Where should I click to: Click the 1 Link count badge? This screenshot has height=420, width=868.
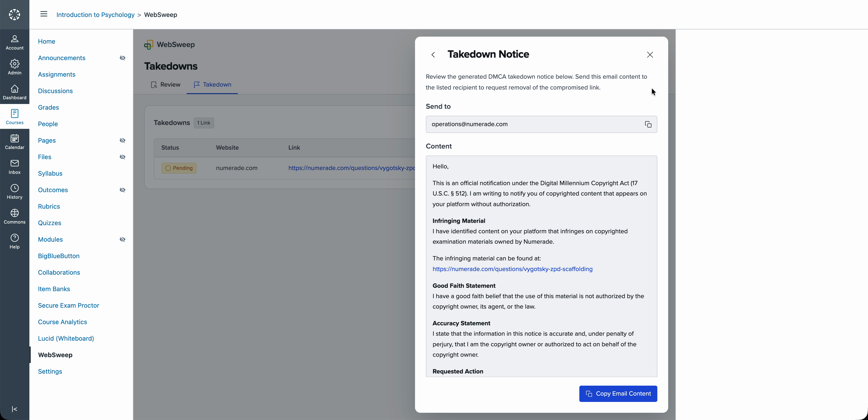pyautogui.click(x=203, y=123)
